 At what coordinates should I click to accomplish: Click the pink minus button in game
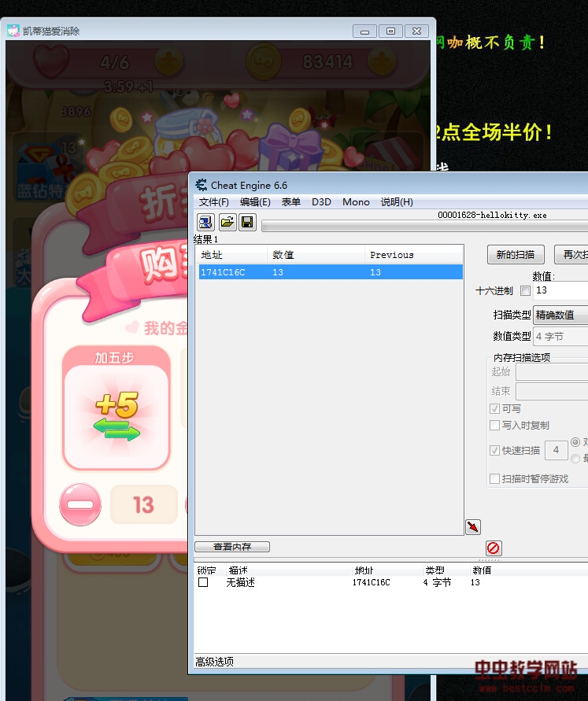(80, 504)
